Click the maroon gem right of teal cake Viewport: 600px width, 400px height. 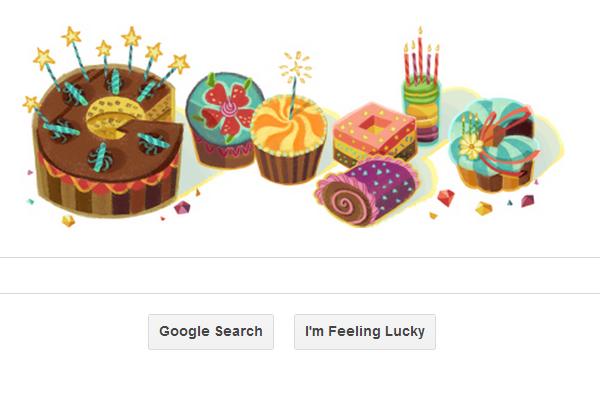click(527, 201)
